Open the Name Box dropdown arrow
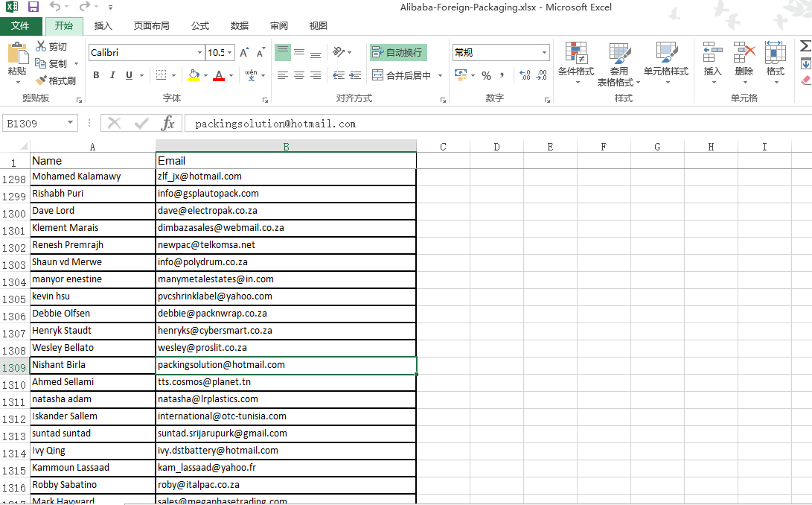Image resolution: width=812 pixels, height=505 pixels. click(x=71, y=124)
